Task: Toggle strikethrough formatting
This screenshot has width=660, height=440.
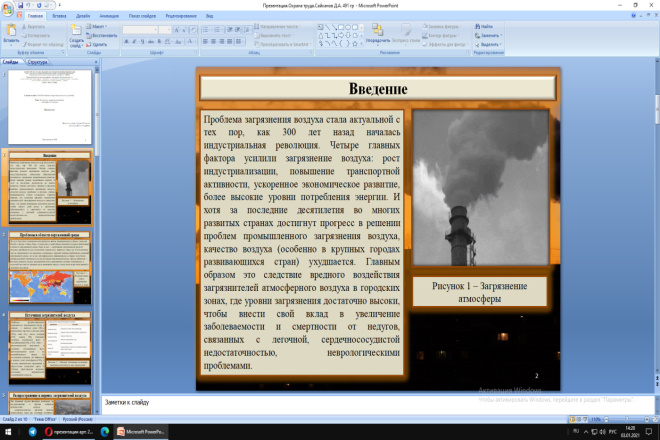Action: point(151,41)
